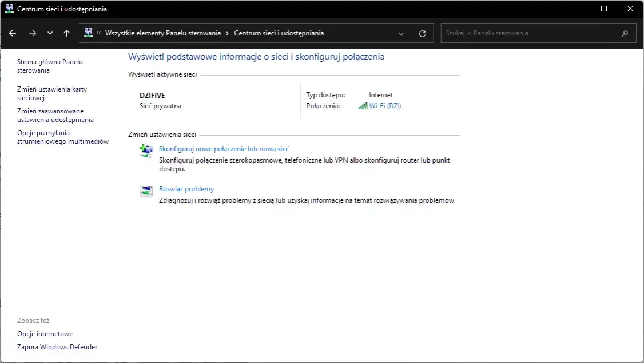Open Zapora Windows Defender

click(57, 347)
